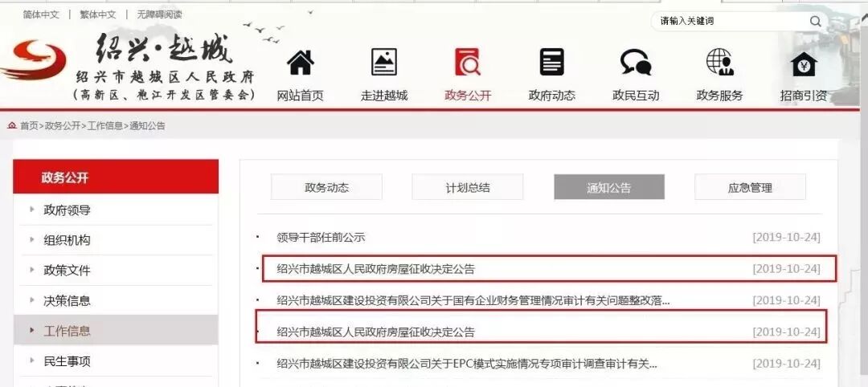This screenshot has height=387, width=868.
Task: Expand arrow beside 政府领导
Action: click(x=32, y=210)
